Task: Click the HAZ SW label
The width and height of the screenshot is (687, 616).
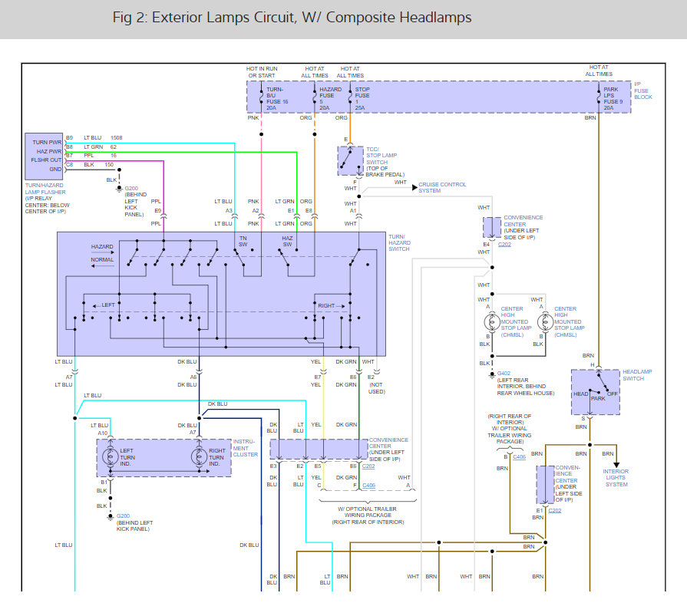Action: tap(287, 241)
